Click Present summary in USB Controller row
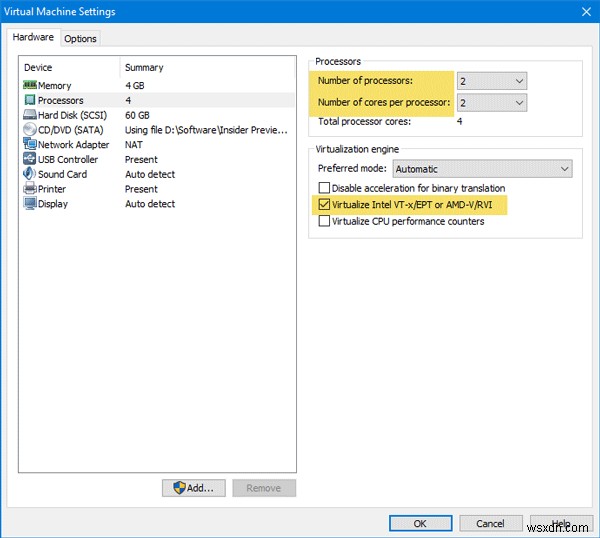Image resolution: width=600 pixels, height=538 pixels. pyautogui.click(x=141, y=159)
